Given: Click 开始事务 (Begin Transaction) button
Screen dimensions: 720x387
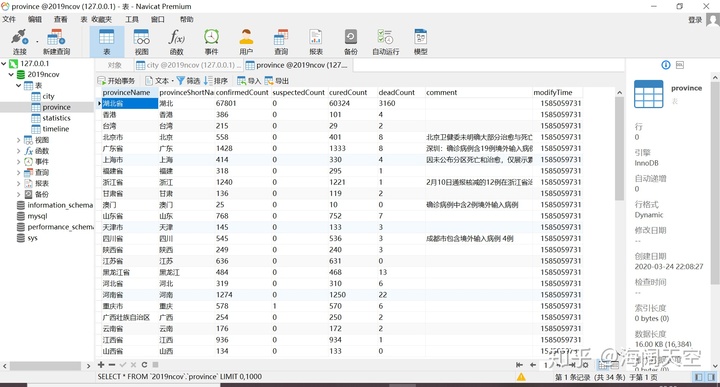Looking at the screenshot, I should click(x=117, y=81).
